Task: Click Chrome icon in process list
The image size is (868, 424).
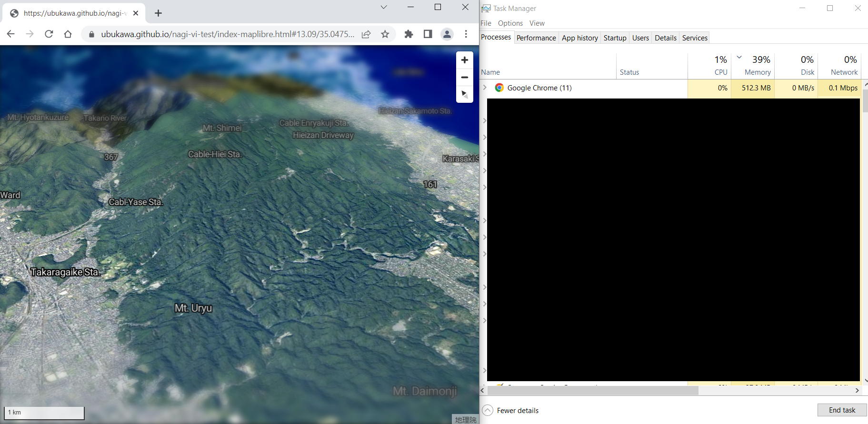Action: tap(499, 88)
